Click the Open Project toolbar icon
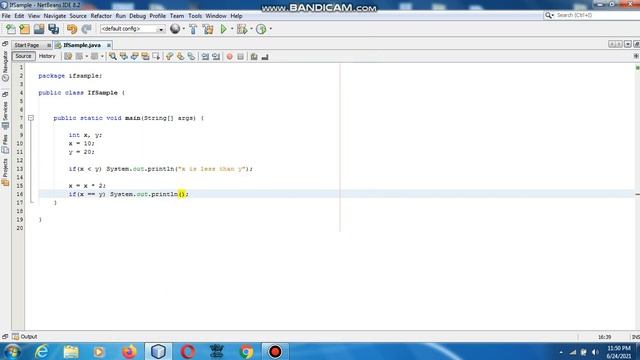The image size is (640, 360). [x=39, y=29]
